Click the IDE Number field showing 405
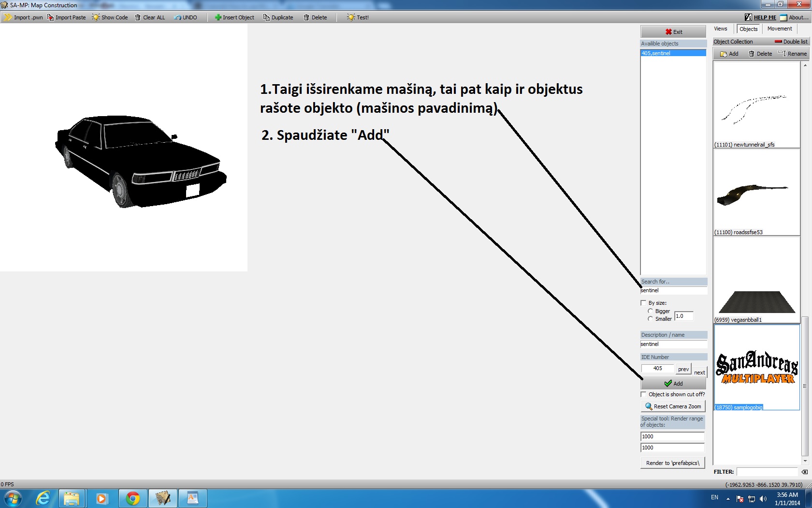 [658, 369]
